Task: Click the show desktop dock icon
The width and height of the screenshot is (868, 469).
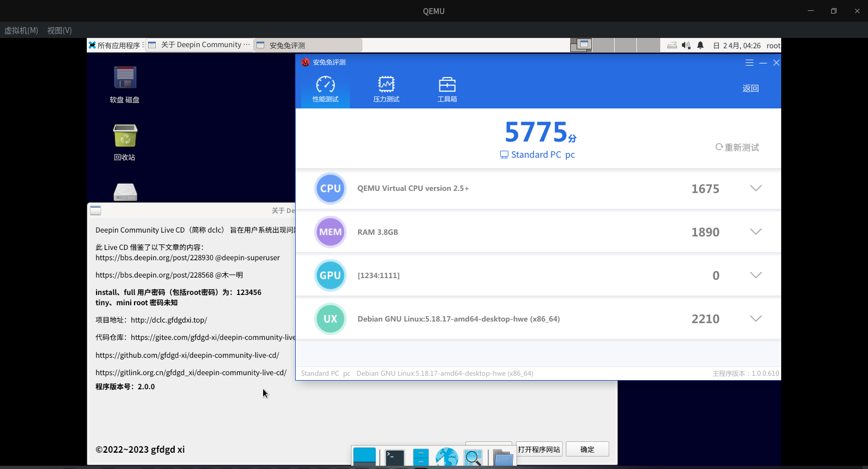Action: click(x=365, y=457)
